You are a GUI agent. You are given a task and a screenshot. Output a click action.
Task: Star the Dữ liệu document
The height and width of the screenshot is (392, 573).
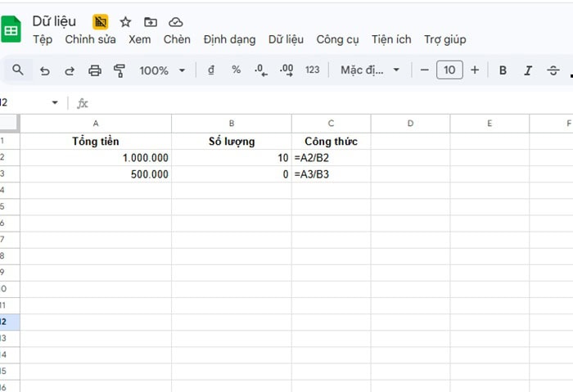pos(125,22)
